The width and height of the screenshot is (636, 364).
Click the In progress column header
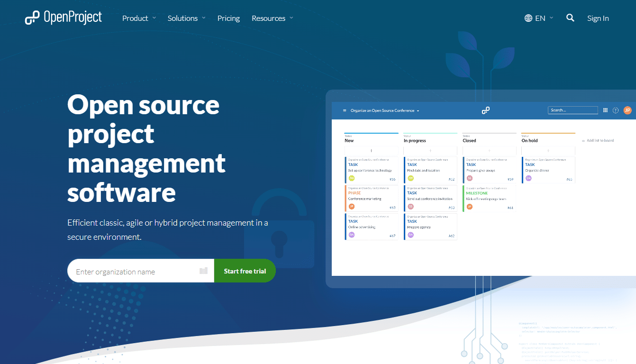(415, 141)
